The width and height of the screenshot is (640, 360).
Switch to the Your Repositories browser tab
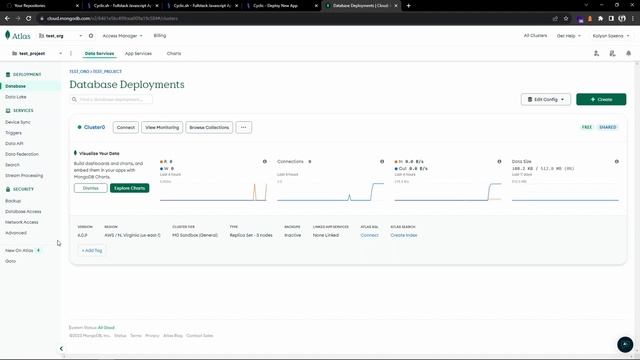41,6
